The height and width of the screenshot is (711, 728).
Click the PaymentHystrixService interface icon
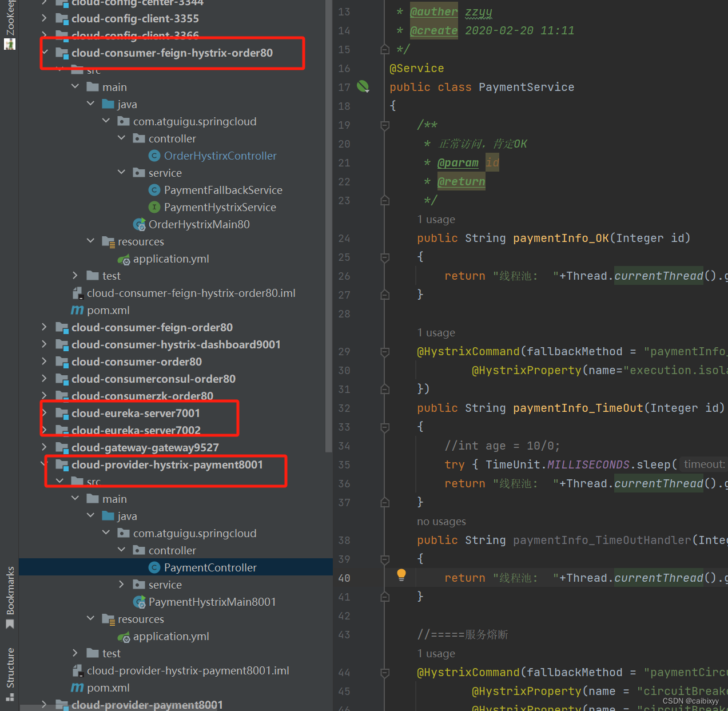(x=154, y=207)
